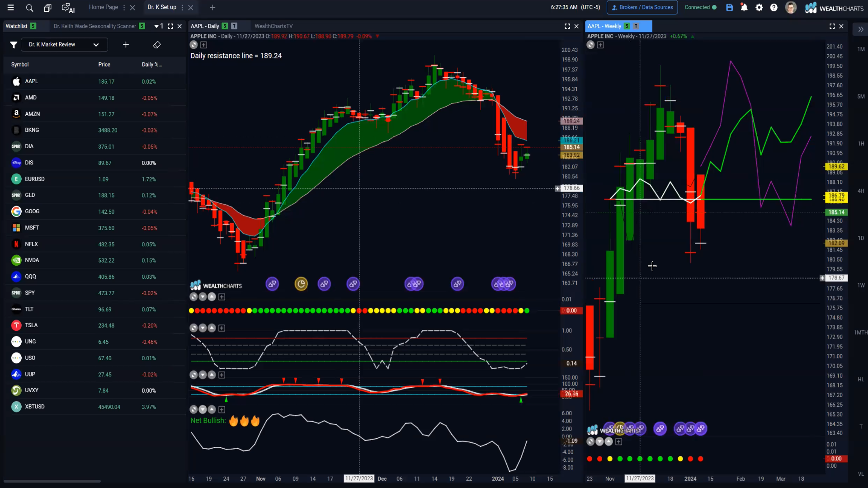Sort watchlist by Price column header

pos(104,65)
